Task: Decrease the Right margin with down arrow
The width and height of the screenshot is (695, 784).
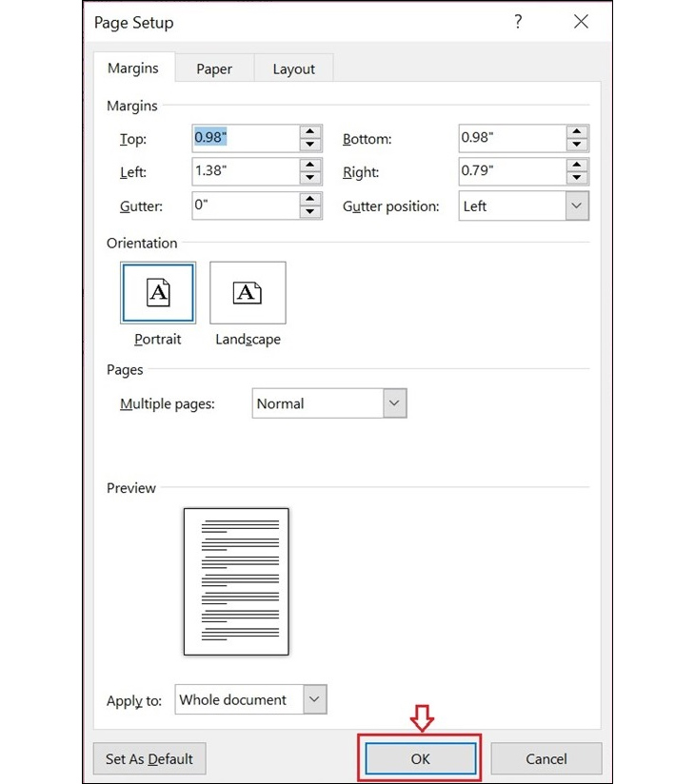Action: [x=577, y=178]
